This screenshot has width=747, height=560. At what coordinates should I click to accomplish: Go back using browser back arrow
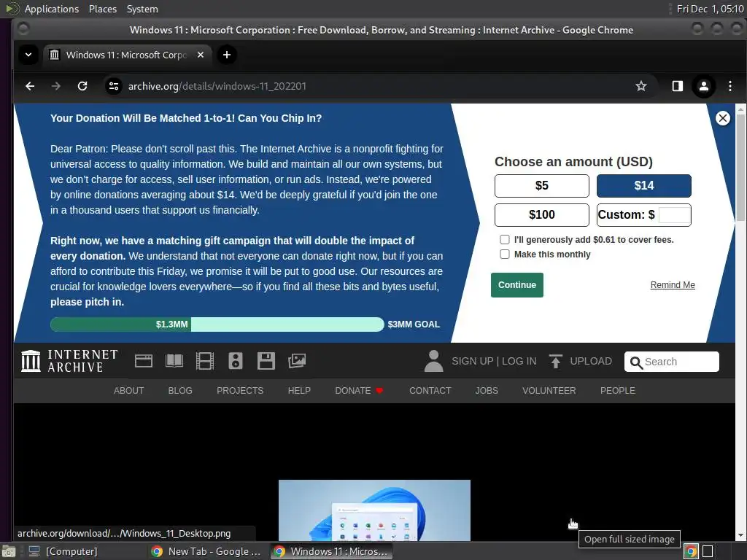pos(30,86)
